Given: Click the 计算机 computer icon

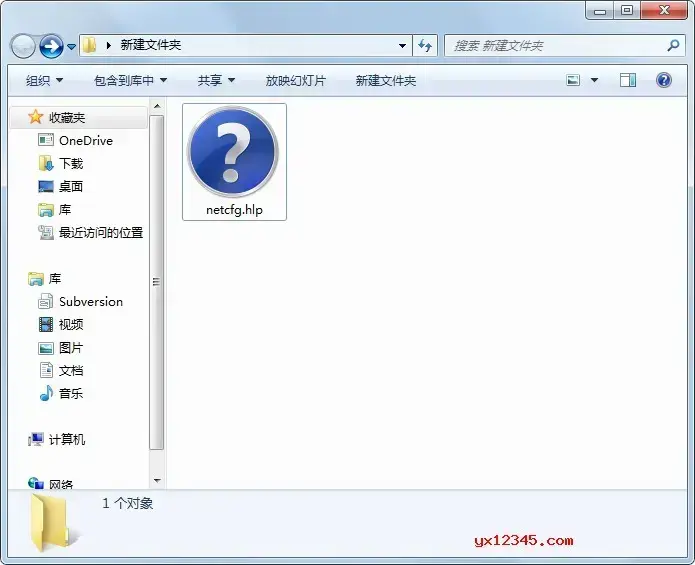Looking at the screenshot, I should [x=35, y=439].
